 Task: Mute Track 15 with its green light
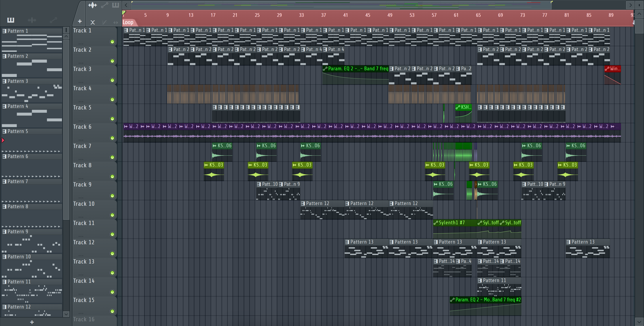(112, 311)
